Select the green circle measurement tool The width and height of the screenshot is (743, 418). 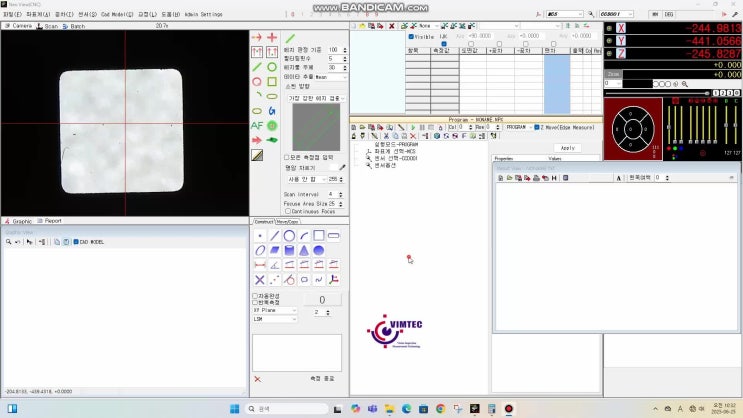pyautogui.click(x=272, y=67)
